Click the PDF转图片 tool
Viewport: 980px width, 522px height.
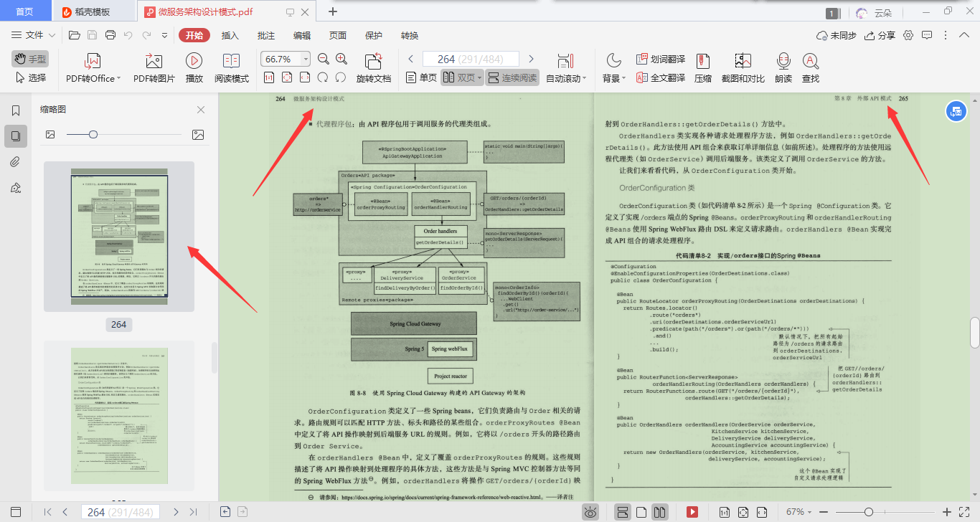coord(154,68)
